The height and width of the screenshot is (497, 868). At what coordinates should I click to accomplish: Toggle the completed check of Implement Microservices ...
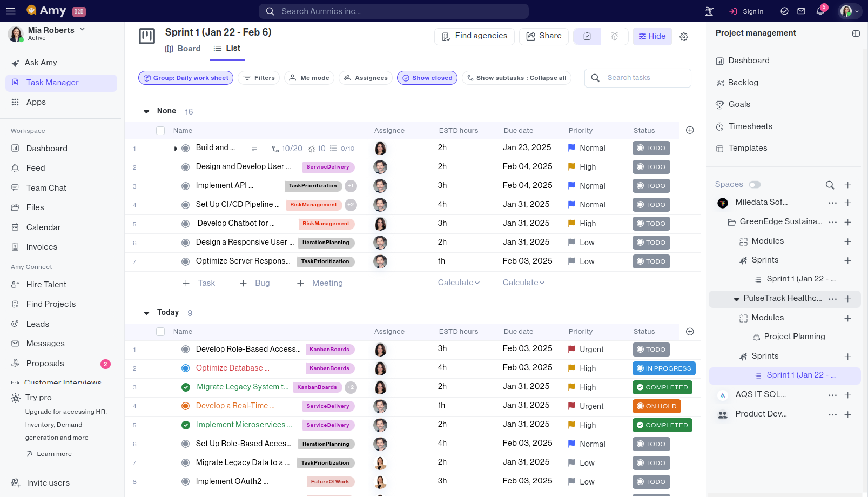tap(186, 425)
